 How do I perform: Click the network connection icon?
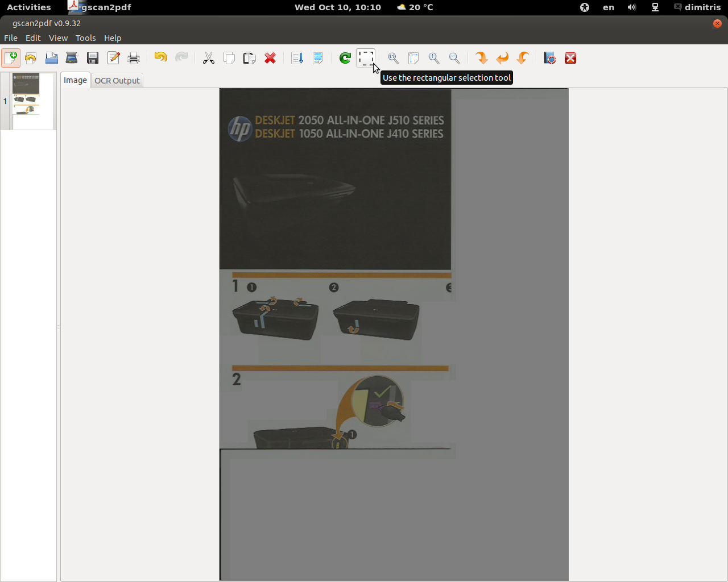(655, 7)
